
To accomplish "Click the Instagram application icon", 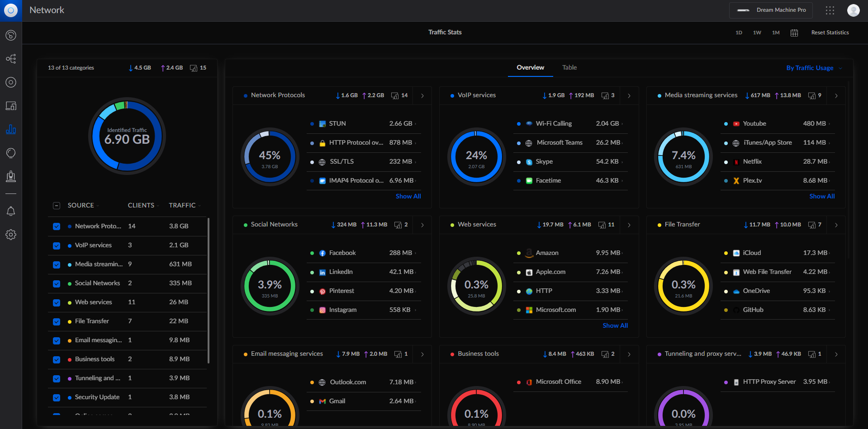I will tap(323, 310).
